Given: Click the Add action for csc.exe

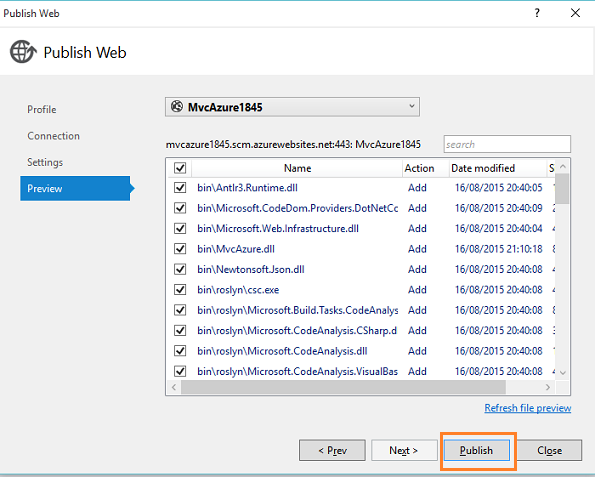Looking at the screenshot, I should [417, 290].
